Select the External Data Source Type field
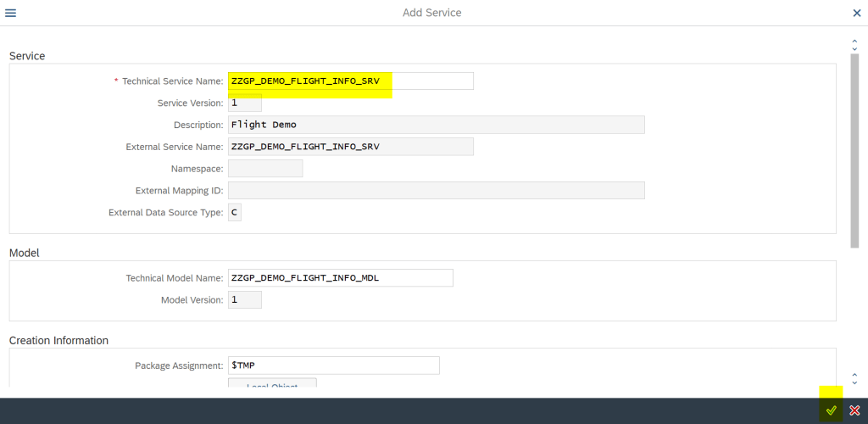Screen dimensions: 868x424 (234, 212)
